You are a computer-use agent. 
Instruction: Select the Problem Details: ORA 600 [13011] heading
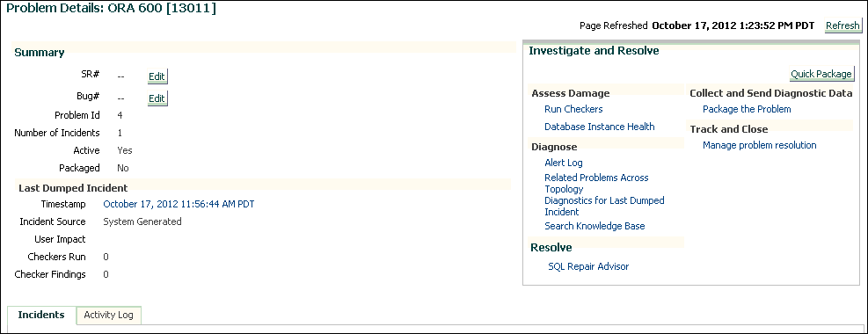112,8
